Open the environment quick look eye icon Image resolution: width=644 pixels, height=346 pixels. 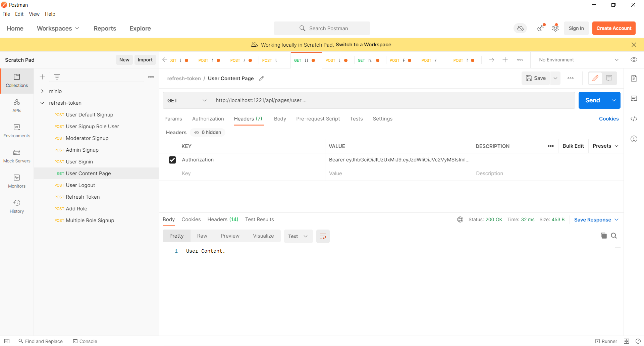pos(634,60)
